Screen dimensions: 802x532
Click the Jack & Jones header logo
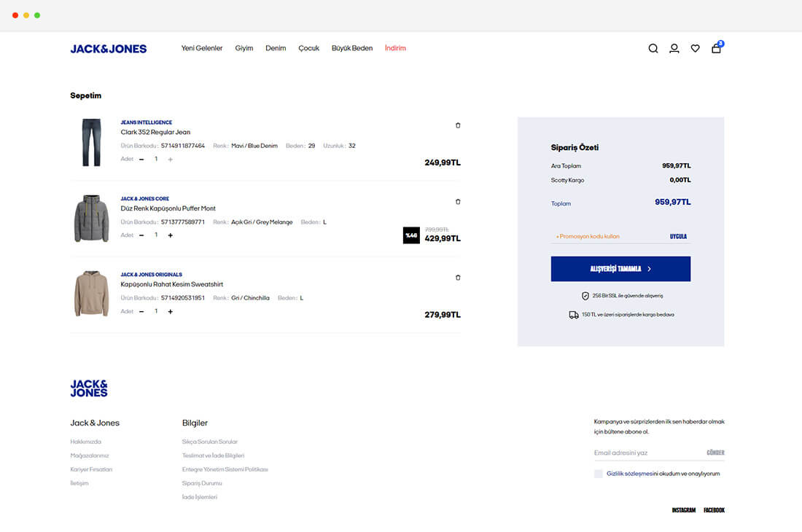pos(109,49)
